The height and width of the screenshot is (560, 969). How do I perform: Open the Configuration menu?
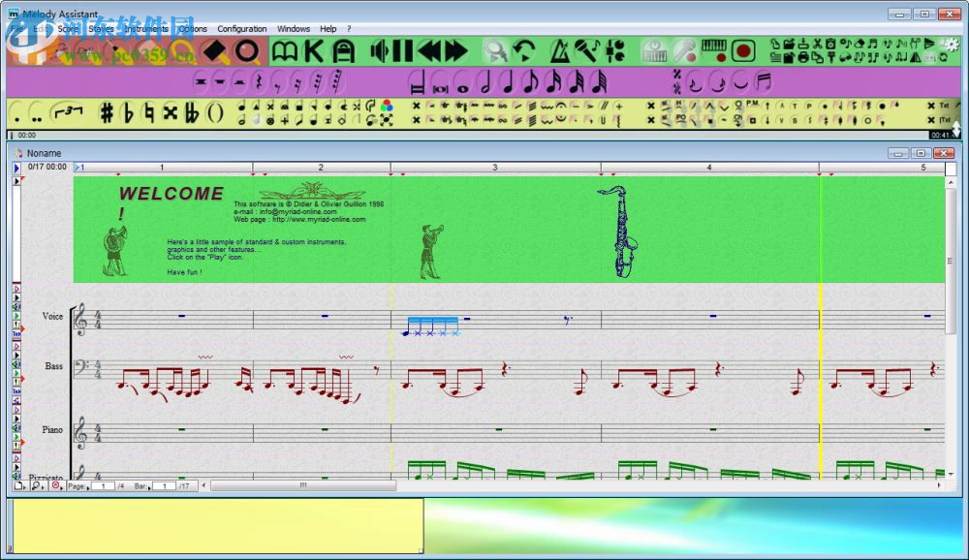pos(241,28)
